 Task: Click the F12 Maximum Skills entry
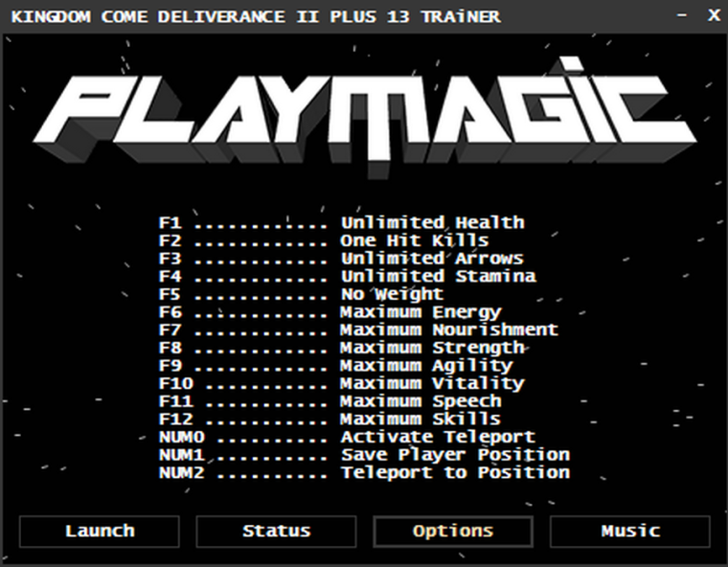click(x=330, y=420)
